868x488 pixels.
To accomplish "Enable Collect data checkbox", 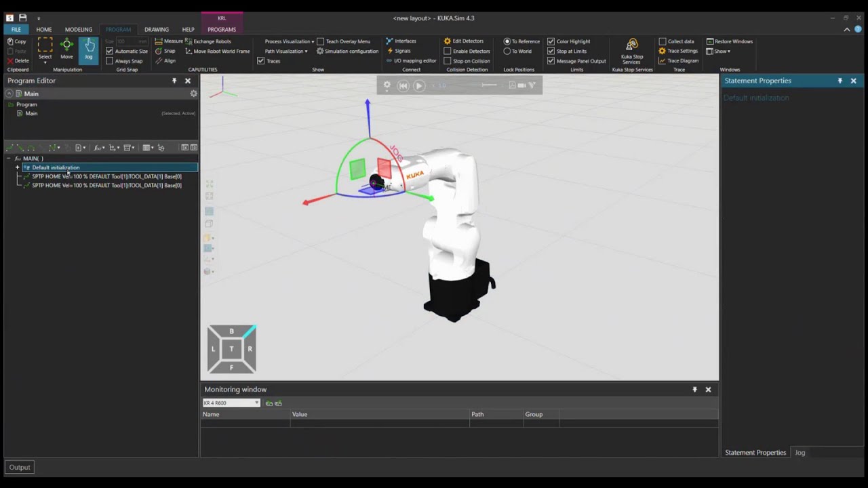I will pos(662,41).
